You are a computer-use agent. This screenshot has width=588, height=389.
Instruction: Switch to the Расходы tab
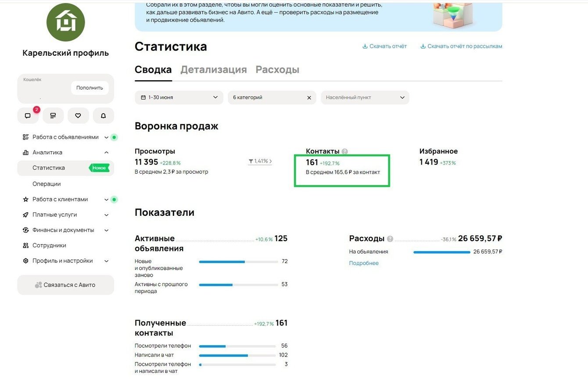[277, 70]
